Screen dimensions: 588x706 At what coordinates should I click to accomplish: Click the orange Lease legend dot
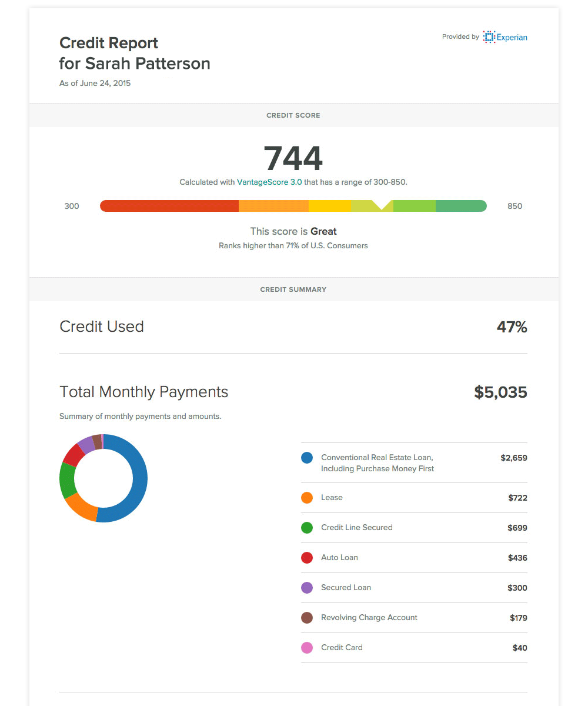307,498
